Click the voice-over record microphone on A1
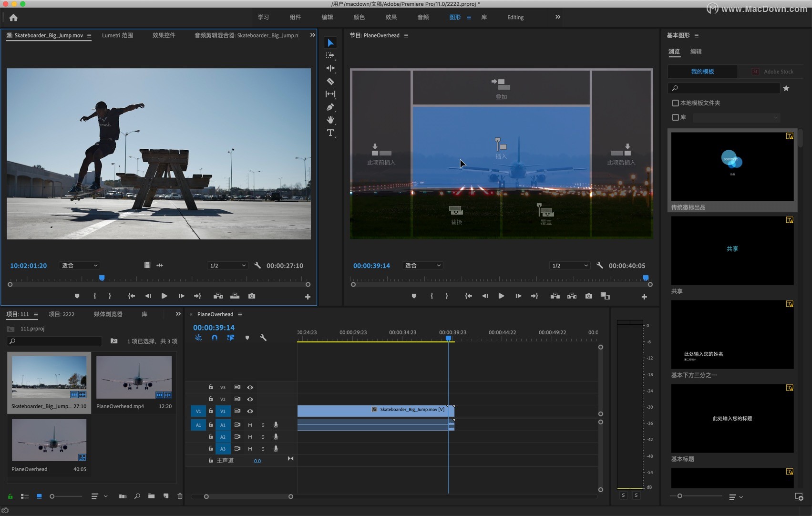Image resolution: width=812 pixels, height=516 pixels. tap(276, 424)
